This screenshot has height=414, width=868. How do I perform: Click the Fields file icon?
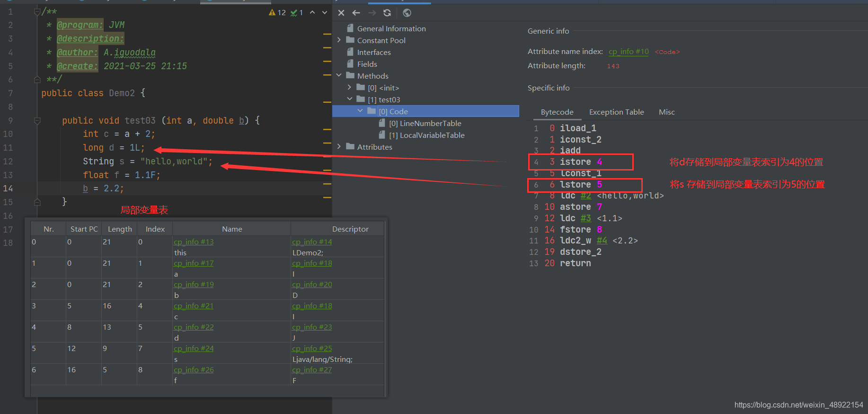point(350,63)
